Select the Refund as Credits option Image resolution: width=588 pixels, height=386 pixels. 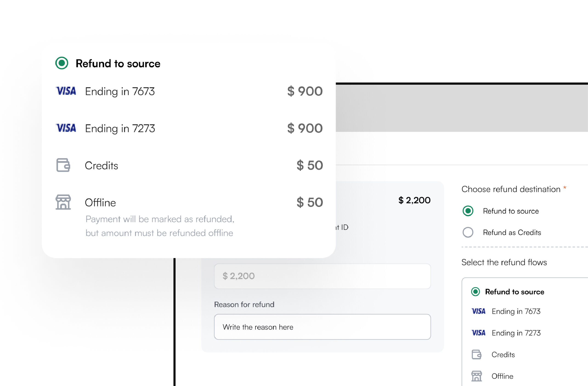pos(468,232)
